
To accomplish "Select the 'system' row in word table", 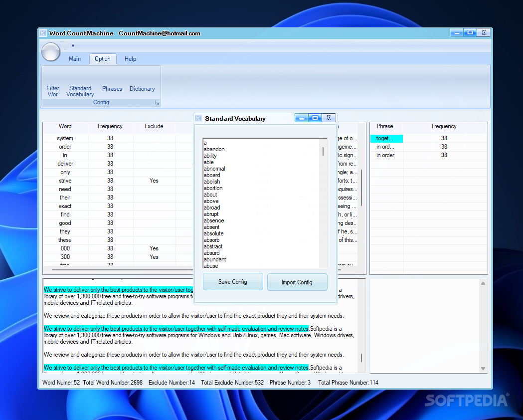I will click(65, 138).
